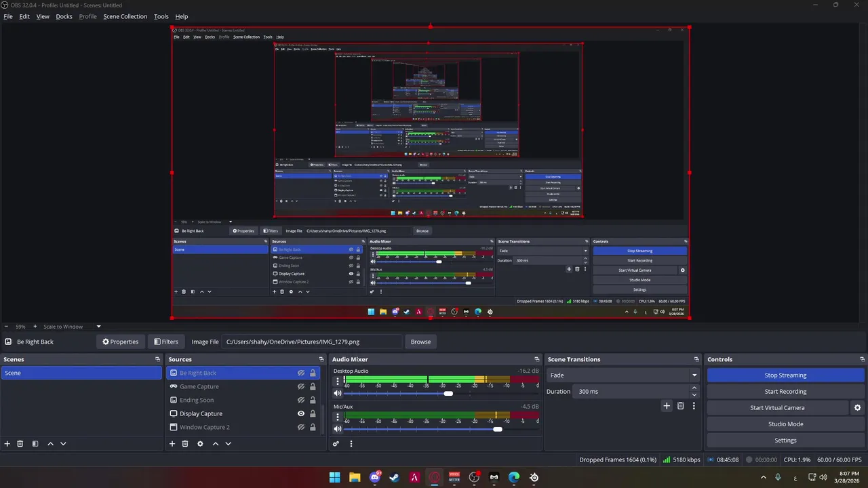The height and width of the screenshot is (488, 868).
Task: Browse for an image file
Action: [420, 342]
